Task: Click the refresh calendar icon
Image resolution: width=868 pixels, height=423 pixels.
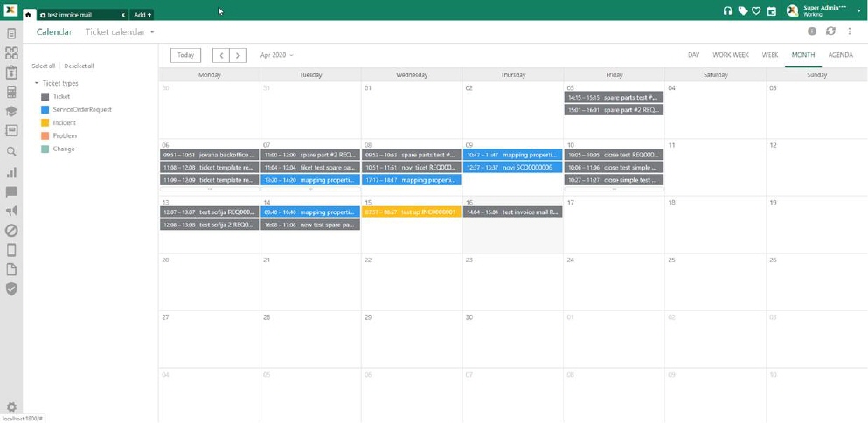Action: 830,31
